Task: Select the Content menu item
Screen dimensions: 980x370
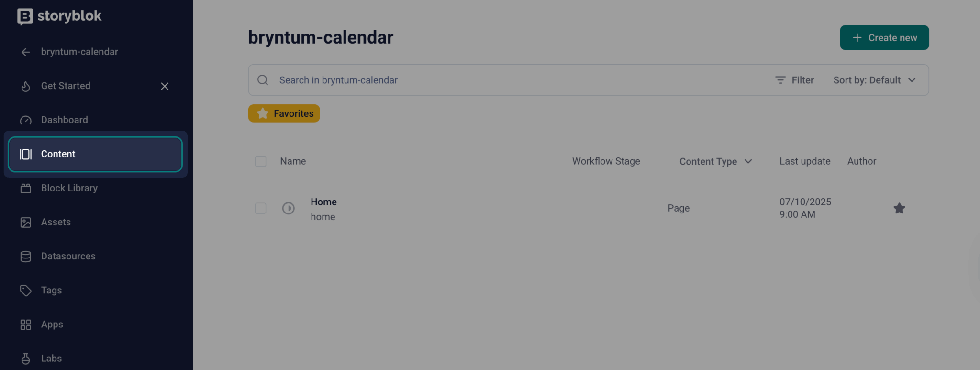Action: 95,154
